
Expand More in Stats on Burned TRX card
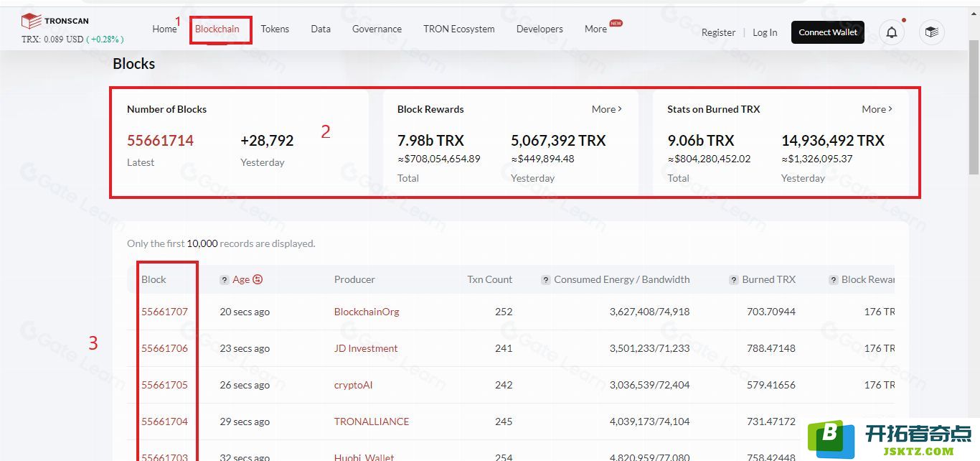877,109
